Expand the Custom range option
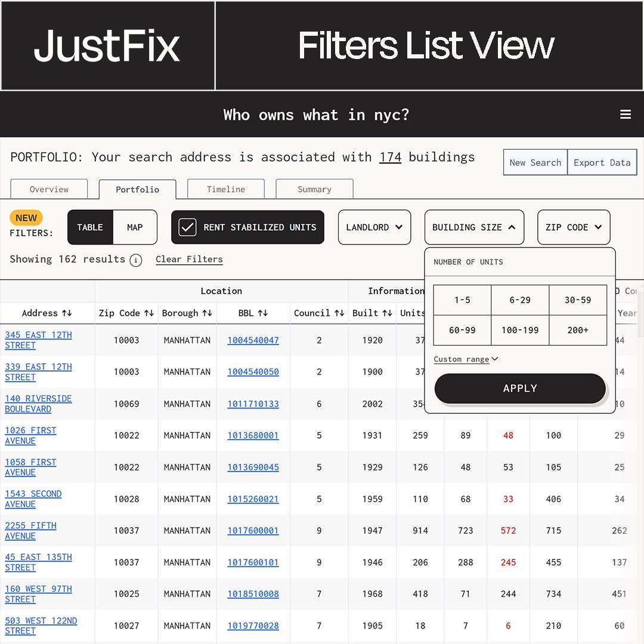644x644 pixels. [466, 359]
